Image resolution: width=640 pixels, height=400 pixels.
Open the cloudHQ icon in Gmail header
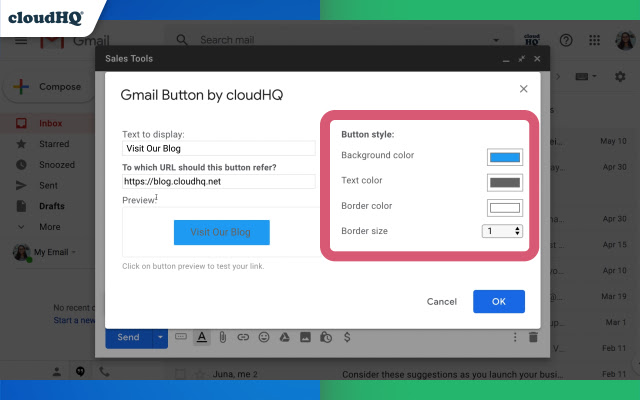click(532, 40)
